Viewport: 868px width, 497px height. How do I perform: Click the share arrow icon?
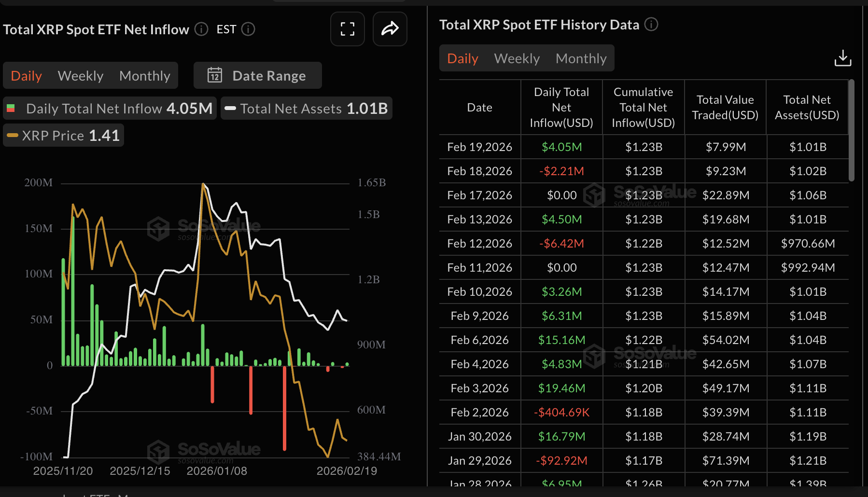(x=390, y=29)
